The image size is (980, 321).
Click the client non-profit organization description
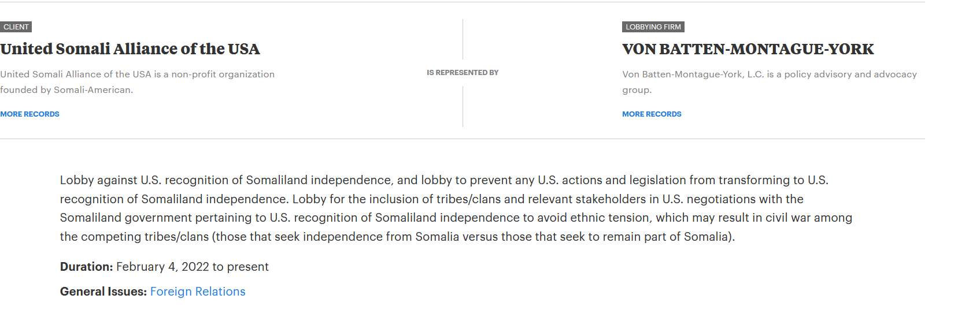pos(137,82)
